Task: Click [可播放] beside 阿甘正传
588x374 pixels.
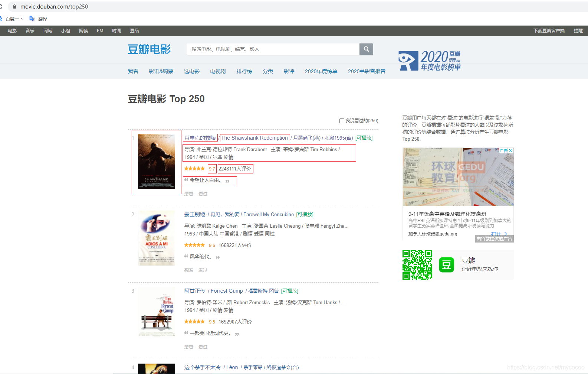Action: (x=290, y=291)
